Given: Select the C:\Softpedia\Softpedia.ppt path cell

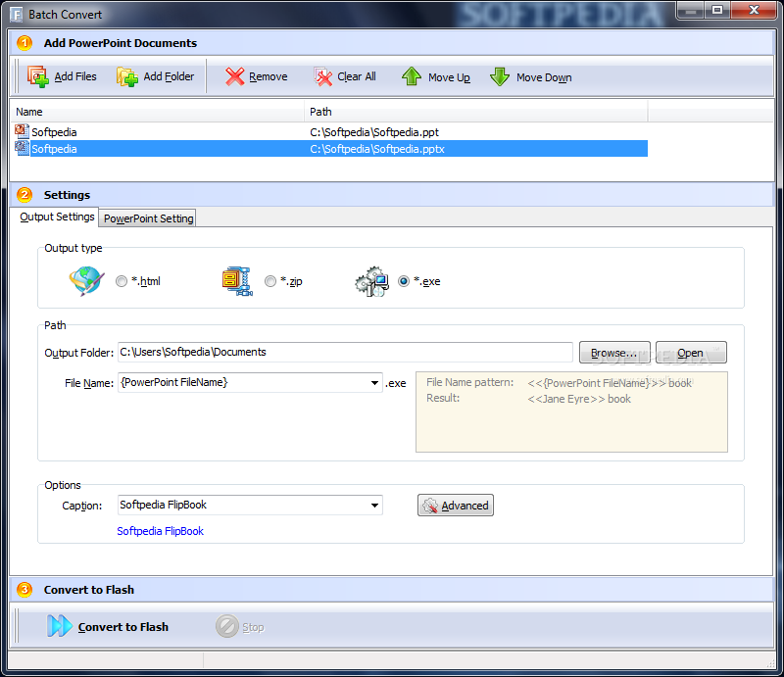Looking at the screenshot, I should pyautogui.click(x=374, y=132).
